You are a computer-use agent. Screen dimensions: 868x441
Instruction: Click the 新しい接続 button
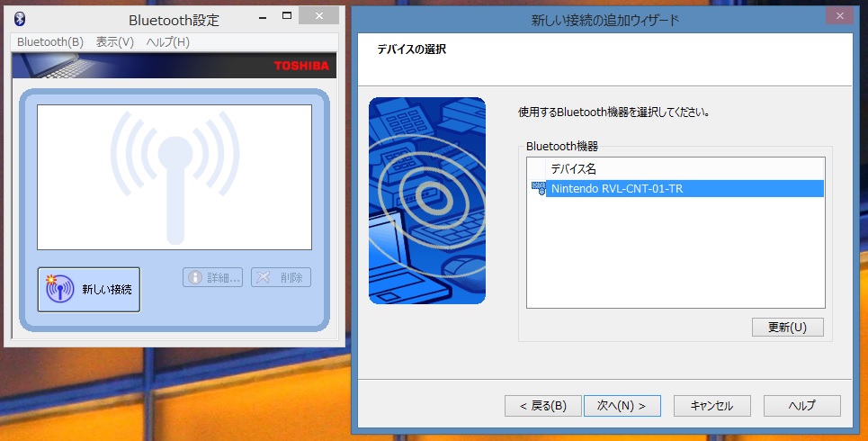click(88, 290)
